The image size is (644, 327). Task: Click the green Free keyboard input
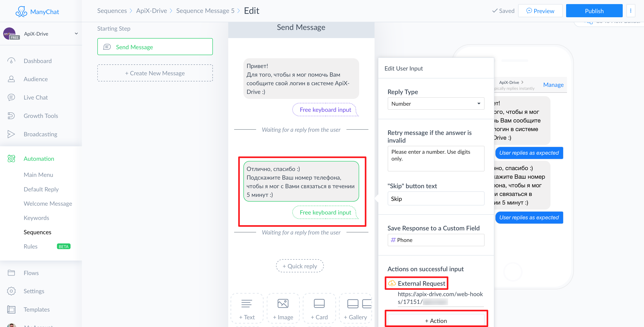tap(325, 212)
